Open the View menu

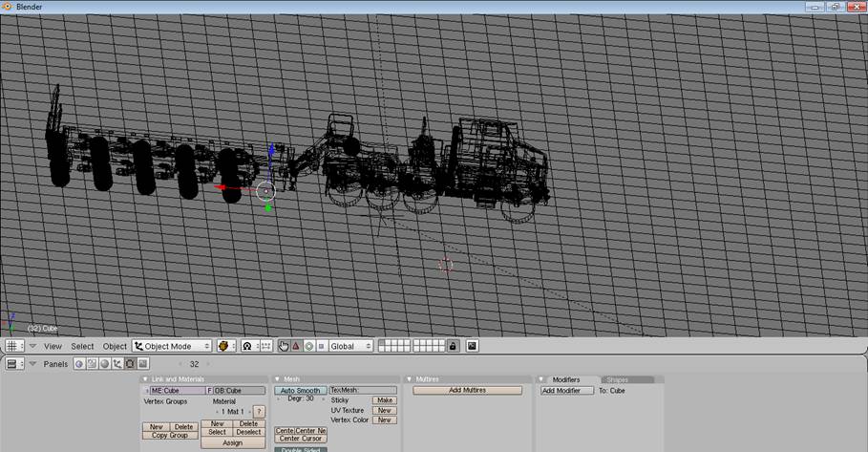(53, 346)
